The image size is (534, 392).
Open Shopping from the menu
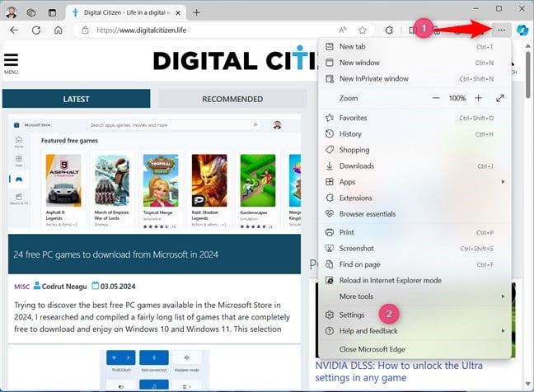click(415, 150)
